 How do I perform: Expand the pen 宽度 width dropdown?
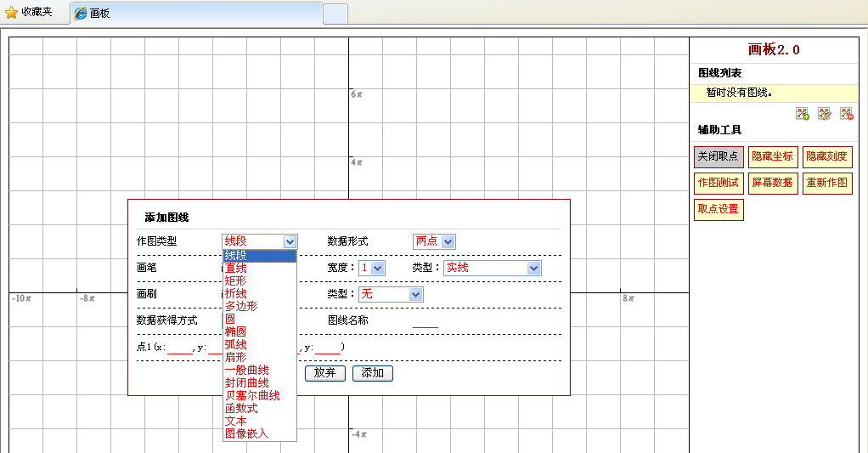(372, 268)
